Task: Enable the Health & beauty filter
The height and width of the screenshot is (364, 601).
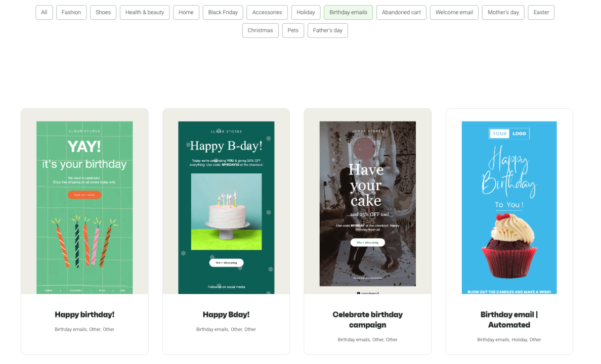Action: pos(145,12)
